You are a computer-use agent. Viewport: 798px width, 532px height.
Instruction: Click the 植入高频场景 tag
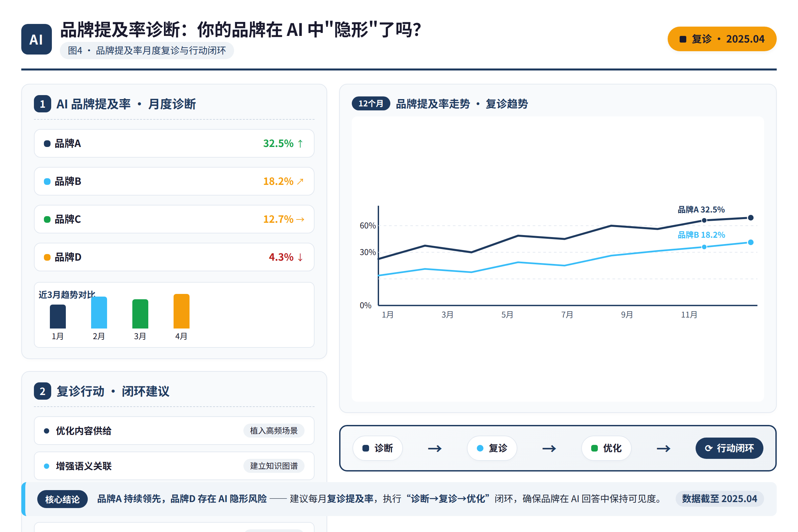pyautogui.click(x=274, y=431)
